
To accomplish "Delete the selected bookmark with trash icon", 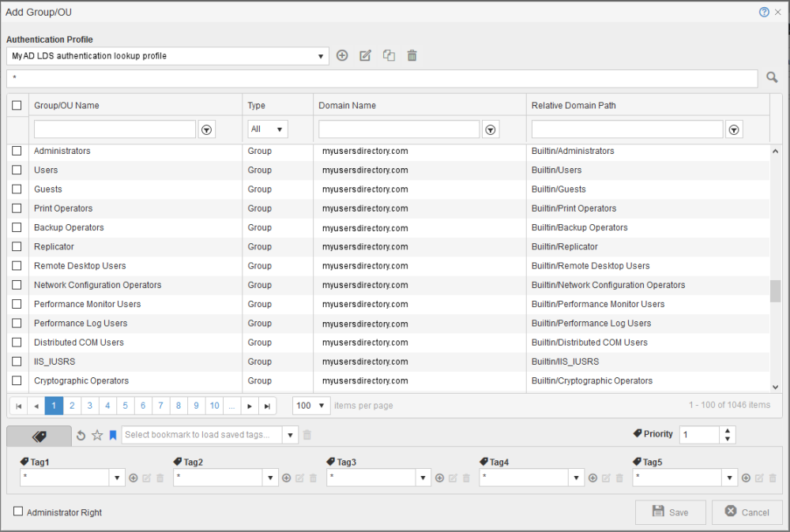I will 307,435.
